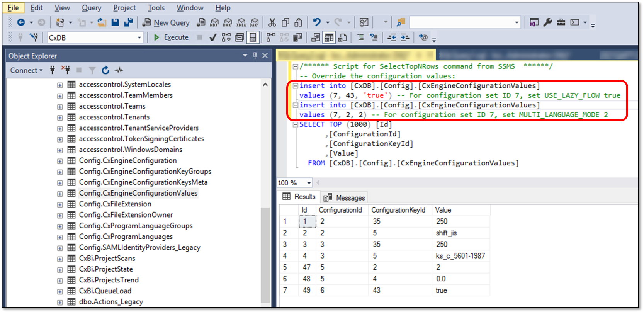644x313 pixels.
Task: Select Config.CxProgramLanguages tree row
Action: click(126, 237)
